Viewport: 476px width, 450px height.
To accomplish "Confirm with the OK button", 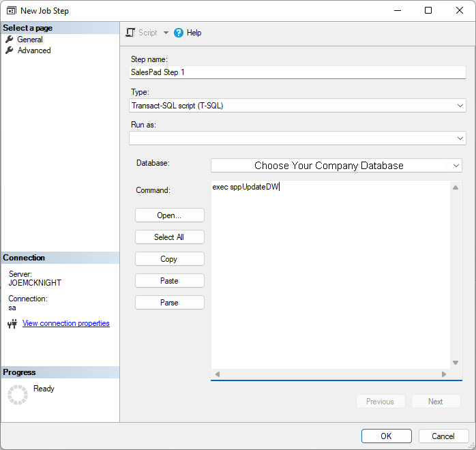I will coord(386,436).
